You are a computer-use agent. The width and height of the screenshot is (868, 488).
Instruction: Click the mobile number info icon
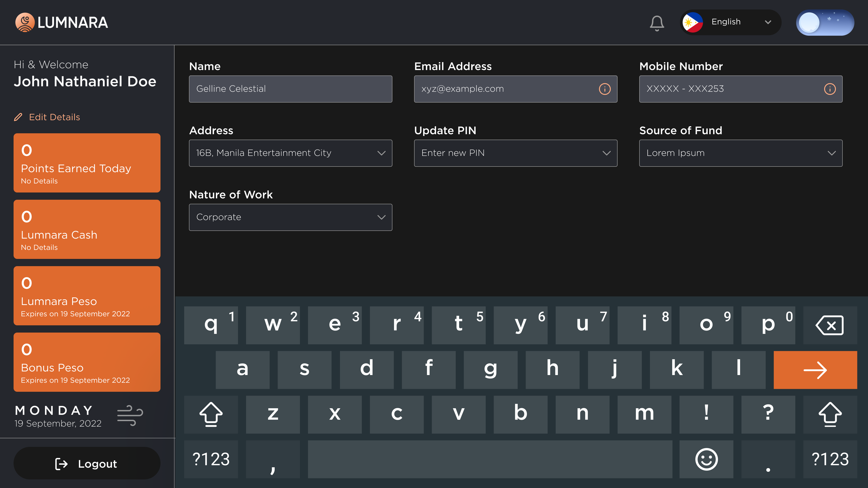(830, 89)
